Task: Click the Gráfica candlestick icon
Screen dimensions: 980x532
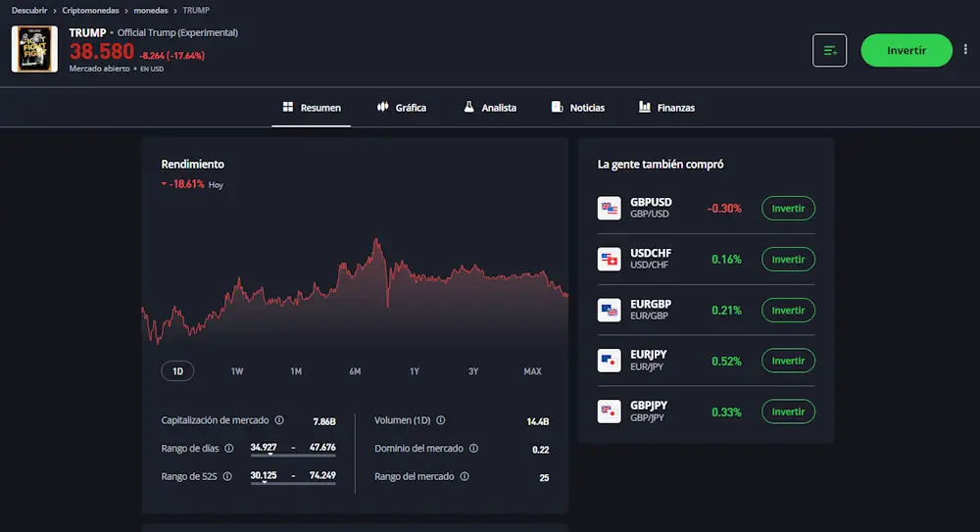Action: tap(382, 107)
